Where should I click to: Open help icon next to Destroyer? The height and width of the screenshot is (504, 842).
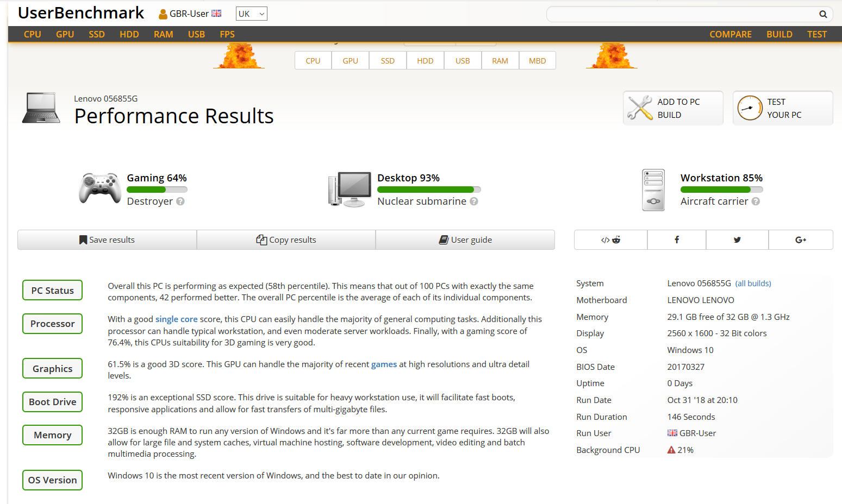[180, 201]
